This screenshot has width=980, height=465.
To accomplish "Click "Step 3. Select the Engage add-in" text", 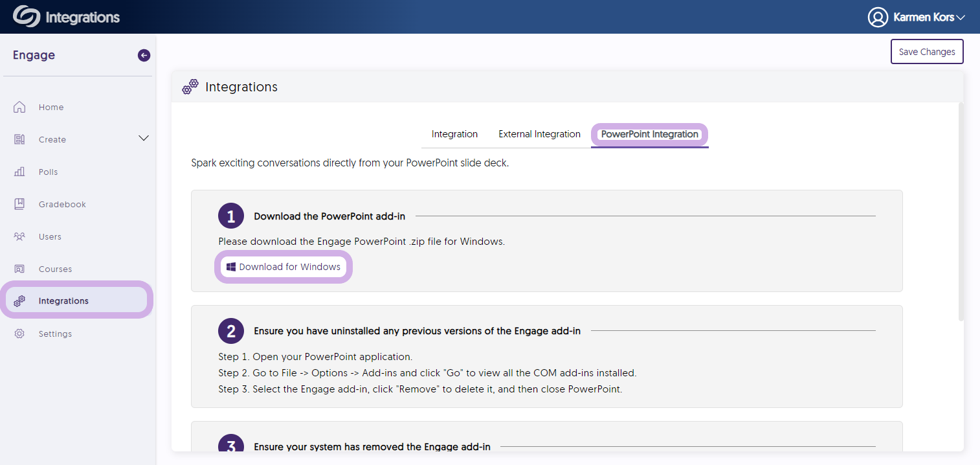I will point(420,390).
